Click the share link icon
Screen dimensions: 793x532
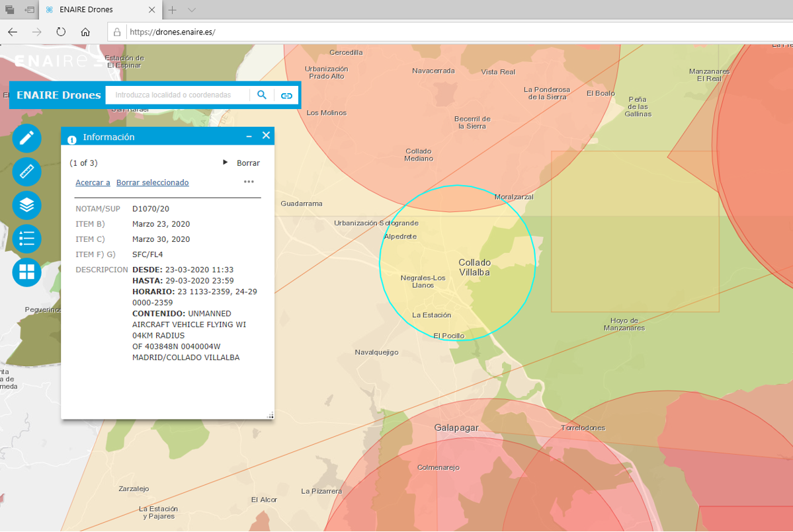[x=286, y=95]
